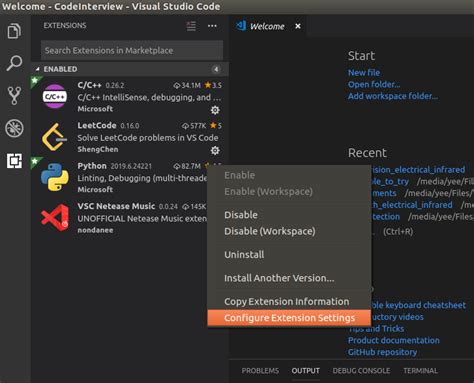The width and height of the screenshot is (474, 383).
Task: Click the C/C++ 34.1M download count
Action: tap(187, 85)
